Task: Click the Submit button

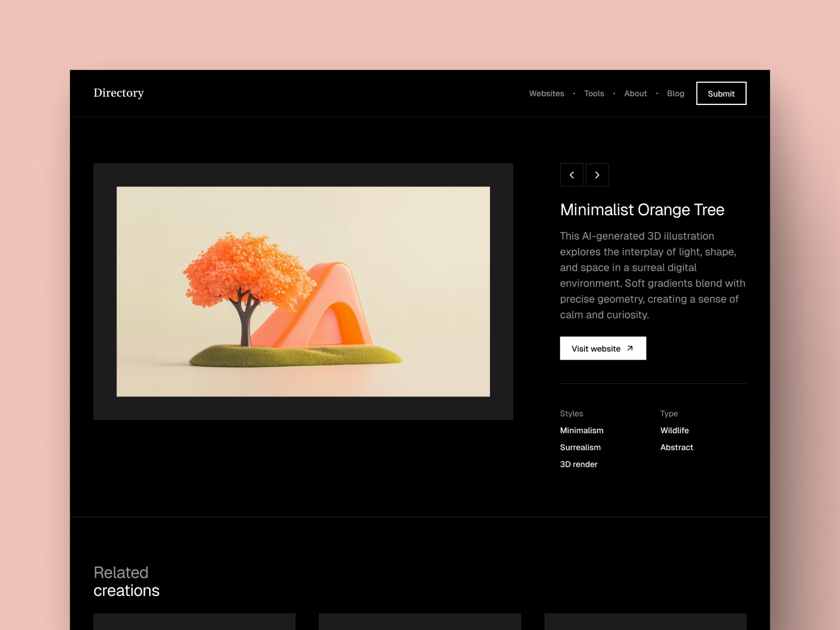Action: point(721,93)
